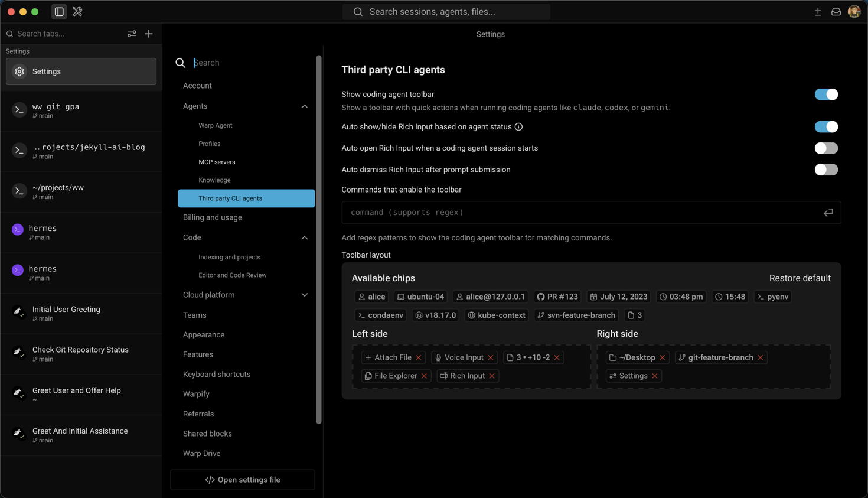Open the Profiles settings page
868x498 pixels.
[x=210, y=144]
